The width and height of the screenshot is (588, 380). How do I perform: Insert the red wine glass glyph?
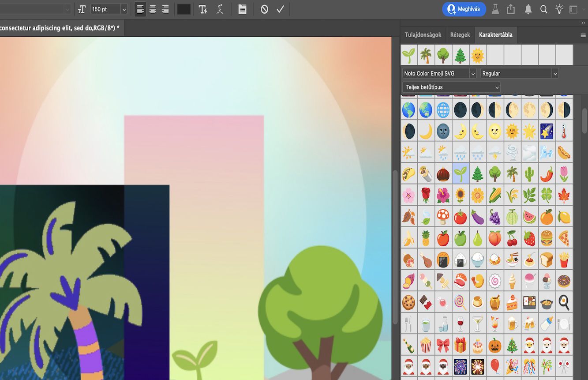pos(461,324)
